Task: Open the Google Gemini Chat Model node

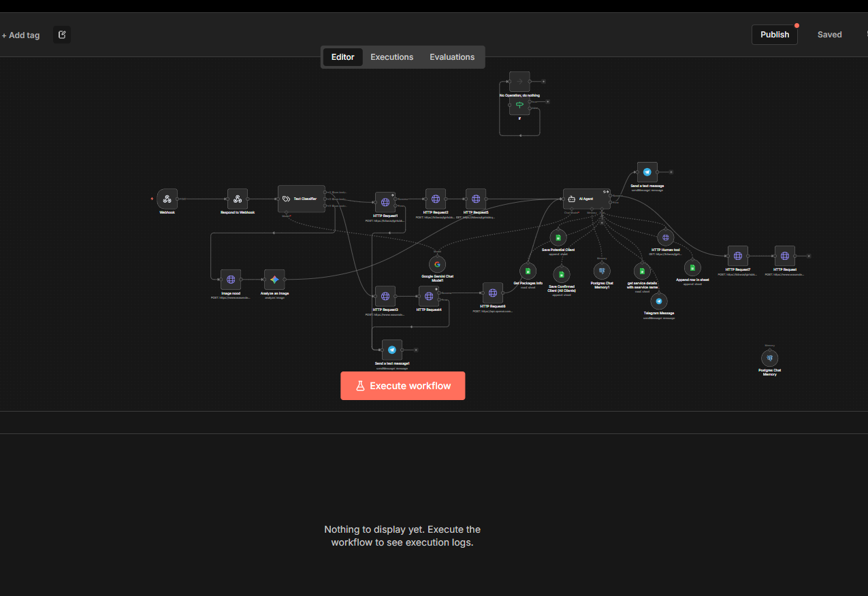Action: tap(437, 264)
